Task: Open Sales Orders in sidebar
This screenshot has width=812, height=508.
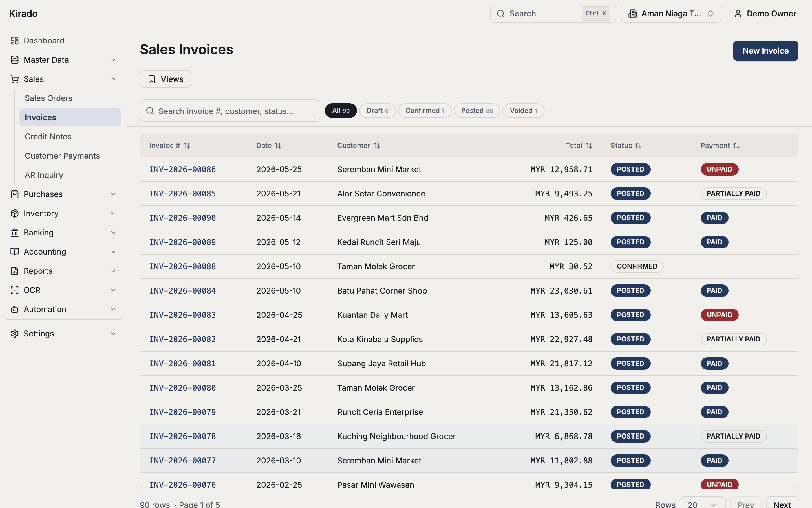Action: (x=70, y=98)
